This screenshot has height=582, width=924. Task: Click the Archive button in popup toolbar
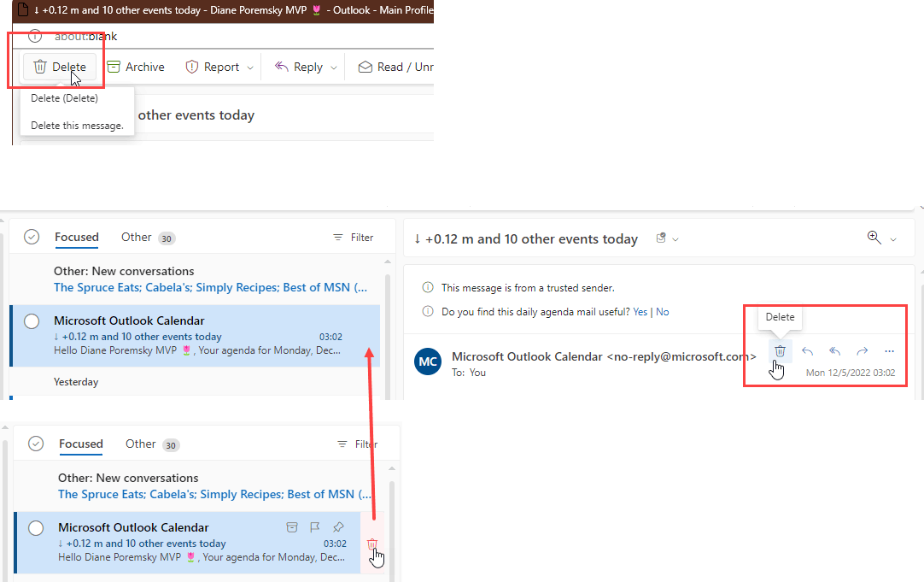[x=136, y=67]
